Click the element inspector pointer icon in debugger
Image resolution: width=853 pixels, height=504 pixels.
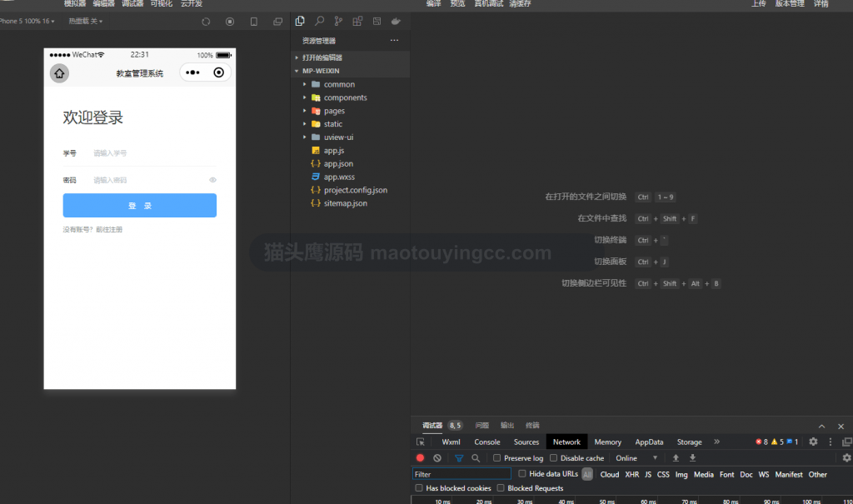[x=421, y=442]
